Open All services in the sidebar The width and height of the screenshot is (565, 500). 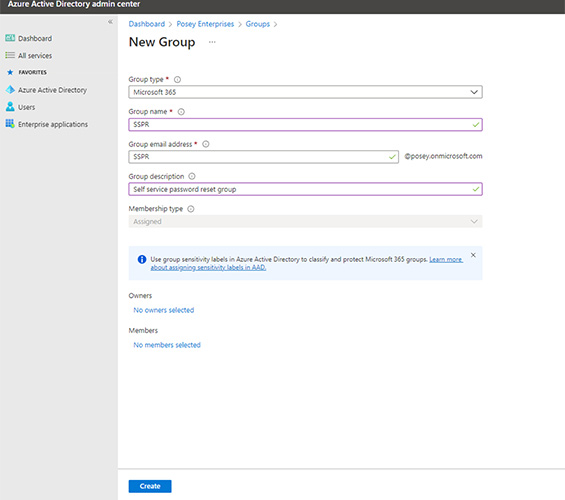click(x=35, y=55)
